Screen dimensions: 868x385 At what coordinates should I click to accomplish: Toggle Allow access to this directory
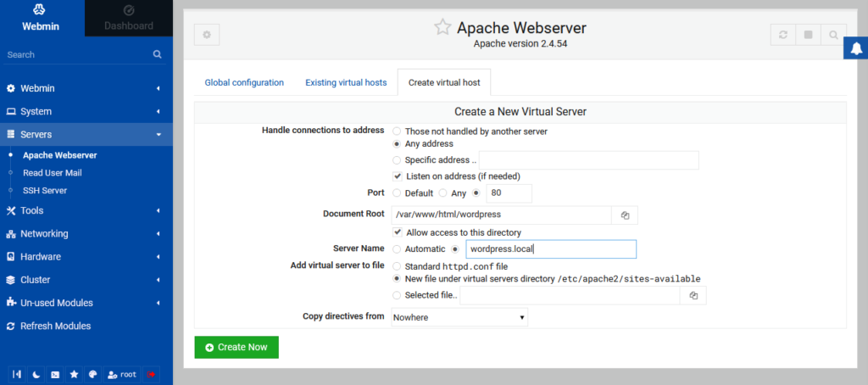coord(397,232)
